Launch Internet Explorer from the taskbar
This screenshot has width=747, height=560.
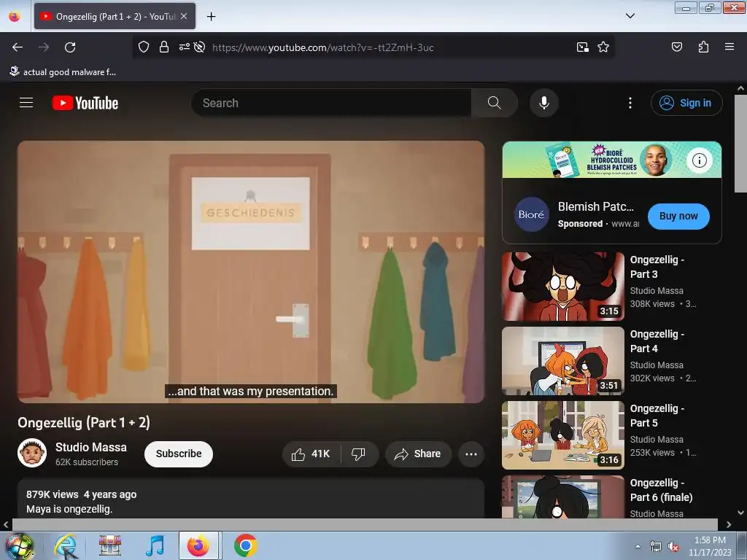click(x=65, y=545)
